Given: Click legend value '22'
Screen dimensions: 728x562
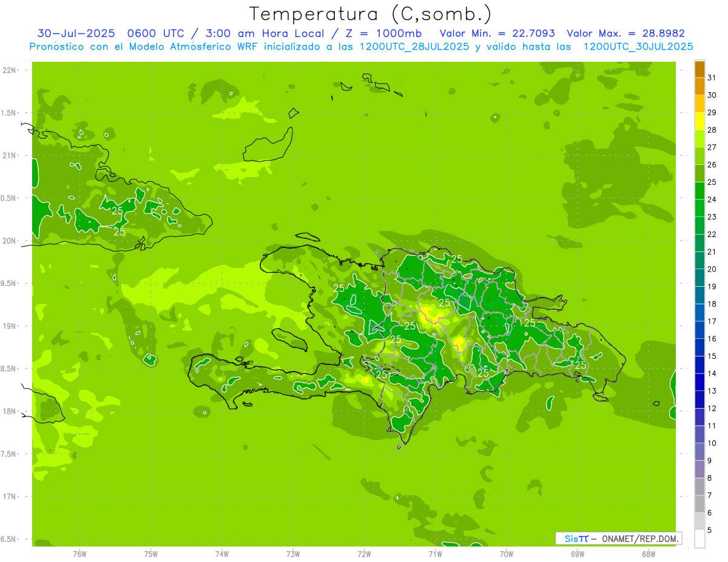Looking at the screenshot, I should coord(712,234).
